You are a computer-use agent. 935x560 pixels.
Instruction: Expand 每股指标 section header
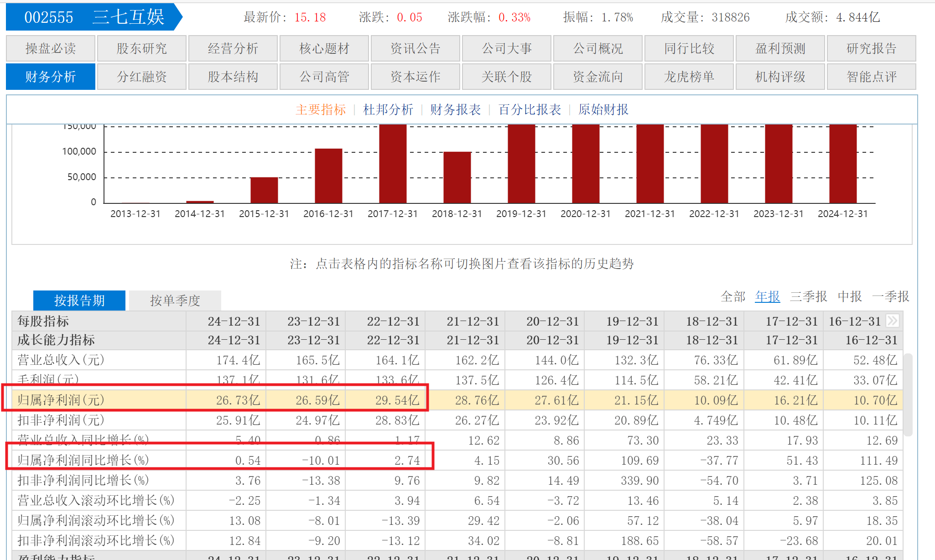[43, 321]
